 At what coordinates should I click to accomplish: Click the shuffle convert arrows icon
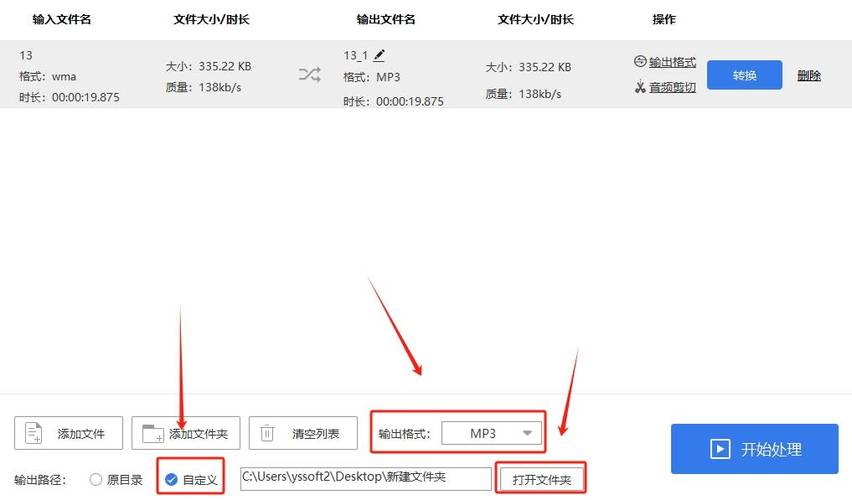310,74
